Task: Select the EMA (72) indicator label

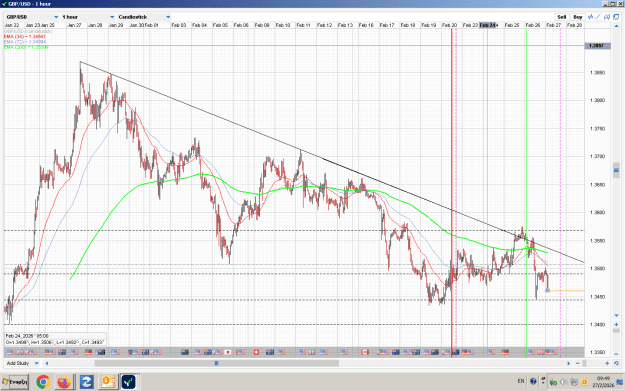Action: (25, 42)
